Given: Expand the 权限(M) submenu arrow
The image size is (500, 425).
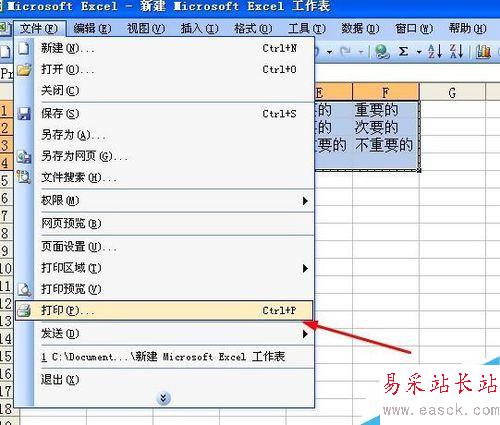Looking at the screenshot, I should tap(305, 201).
